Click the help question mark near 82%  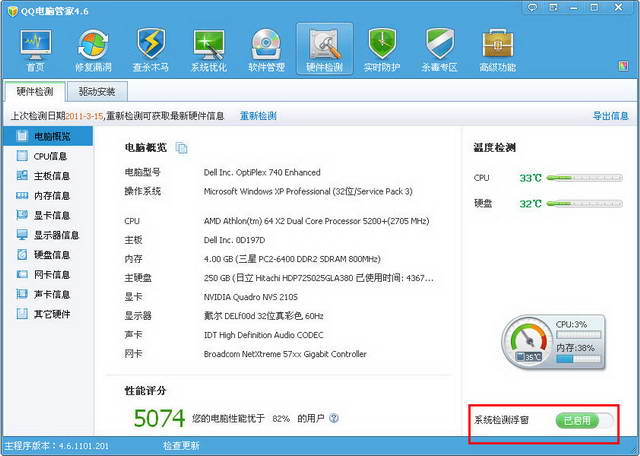click(335, 419)
